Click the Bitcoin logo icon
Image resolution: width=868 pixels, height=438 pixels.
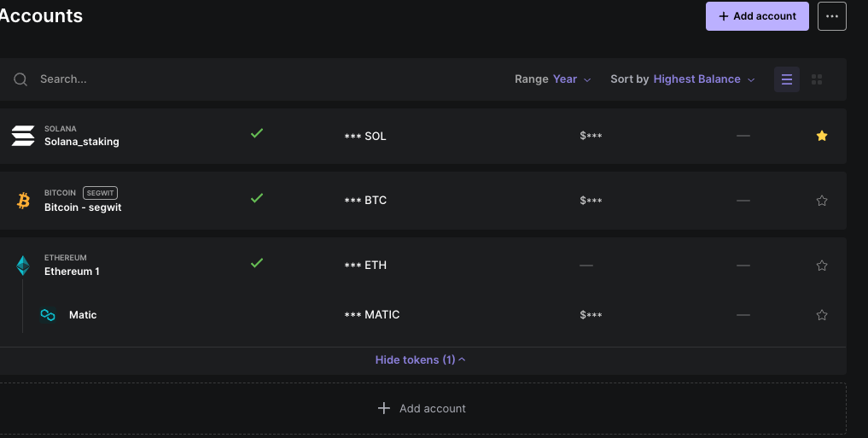point(23,201)
